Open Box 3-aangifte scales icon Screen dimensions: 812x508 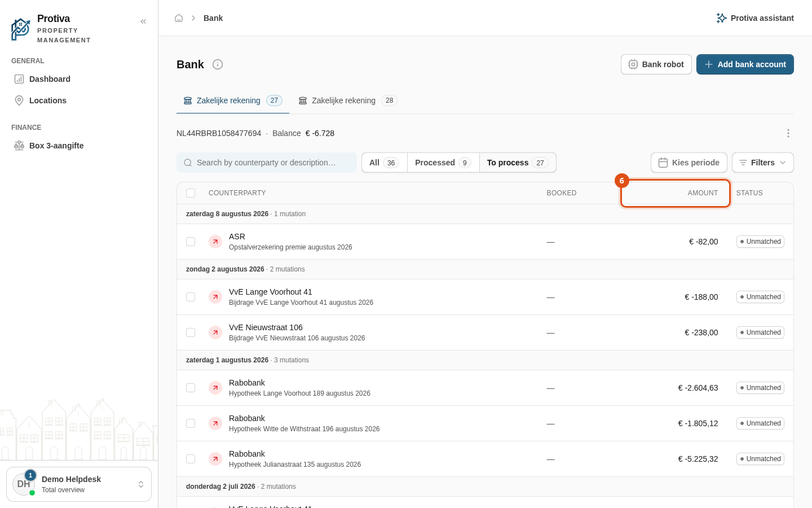pyautogui.click(x=19, y=146)
